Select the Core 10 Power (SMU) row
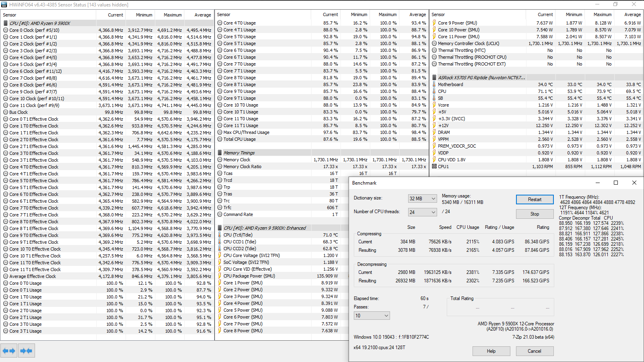The width and height of the screenshot is (644, 362). pyautogui.click(x=537, y=30)
